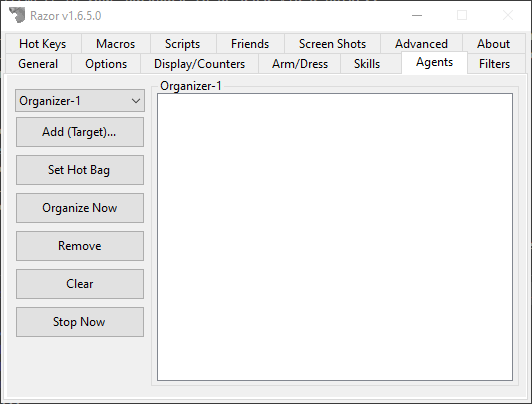Click inside the empty Organizer-1 list box

click(x=335, y=237)
